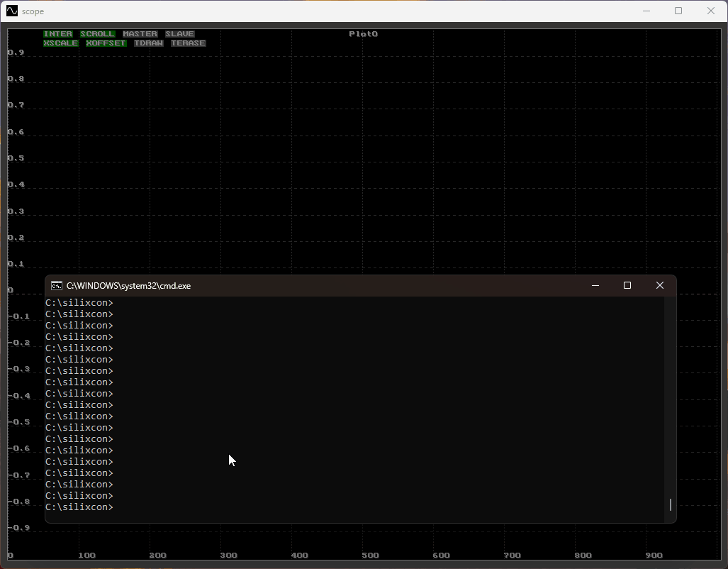Maximize the scope window
Viewport: 728px width, 569px height.
tap(678, 11)
